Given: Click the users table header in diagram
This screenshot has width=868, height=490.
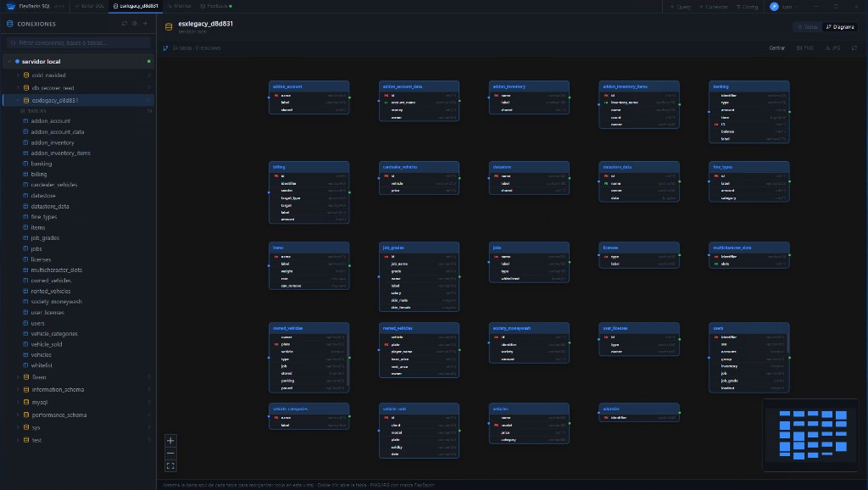Looking at the screenshot, I should (749, 328).
